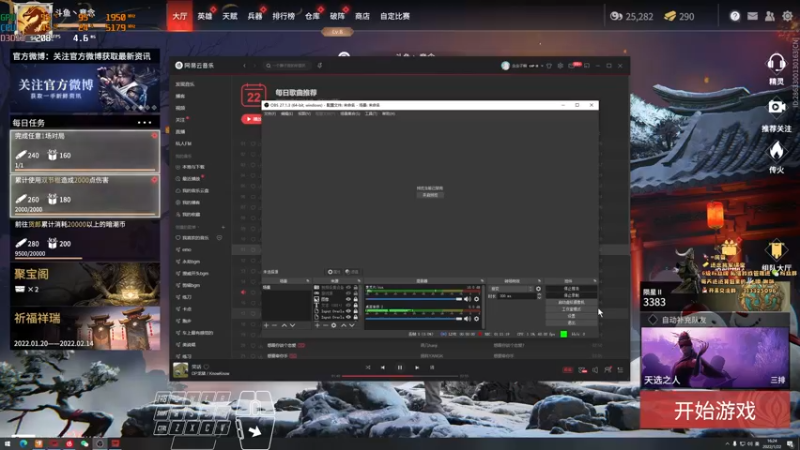
Task: Open the music player volume icon
Action: tap(595, 370)
